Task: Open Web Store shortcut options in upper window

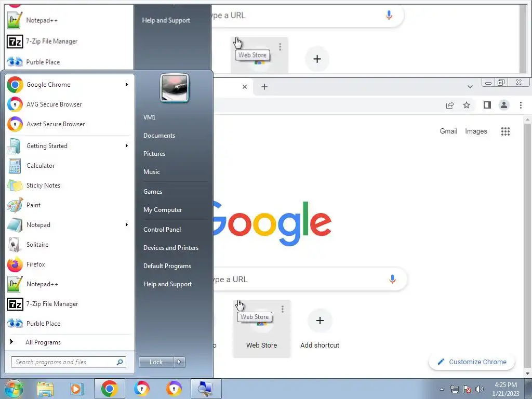Action: click(280, 47)
